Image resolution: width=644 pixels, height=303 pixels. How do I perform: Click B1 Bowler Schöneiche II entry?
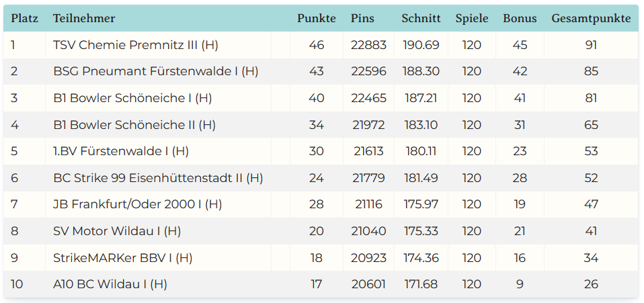click(x=134, y=125)
